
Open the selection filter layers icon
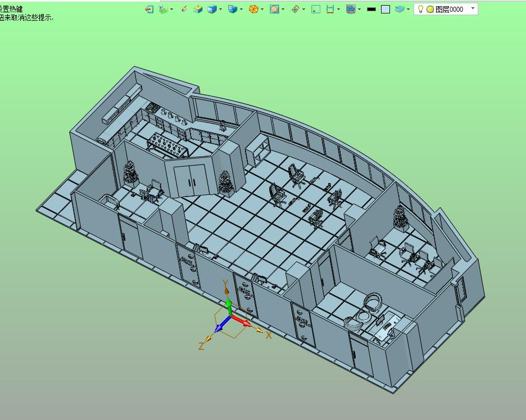tap(164, 10)
